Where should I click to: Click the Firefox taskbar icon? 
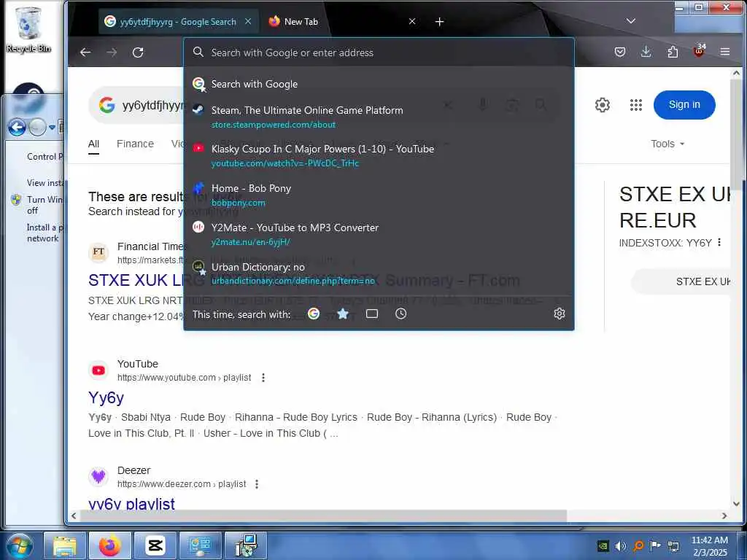[109, 545]
